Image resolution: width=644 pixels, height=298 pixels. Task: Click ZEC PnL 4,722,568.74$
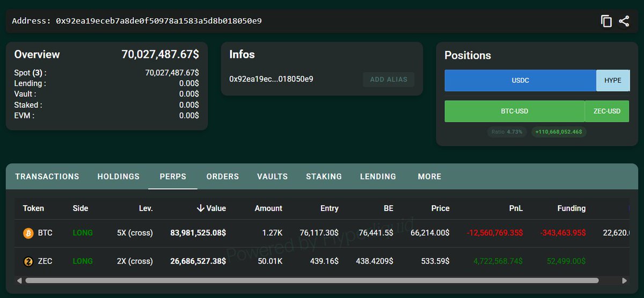498,262
